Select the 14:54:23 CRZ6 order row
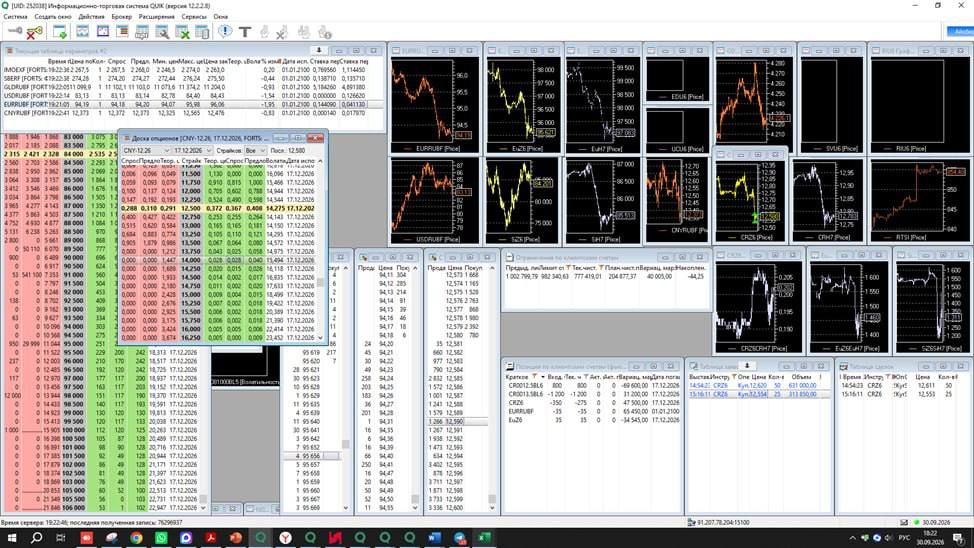974x548 pixels. [x=758, y=385]
